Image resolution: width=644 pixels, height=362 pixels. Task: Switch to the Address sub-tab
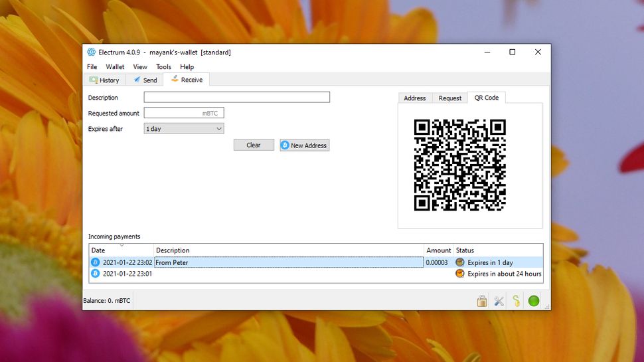(414, 98)
